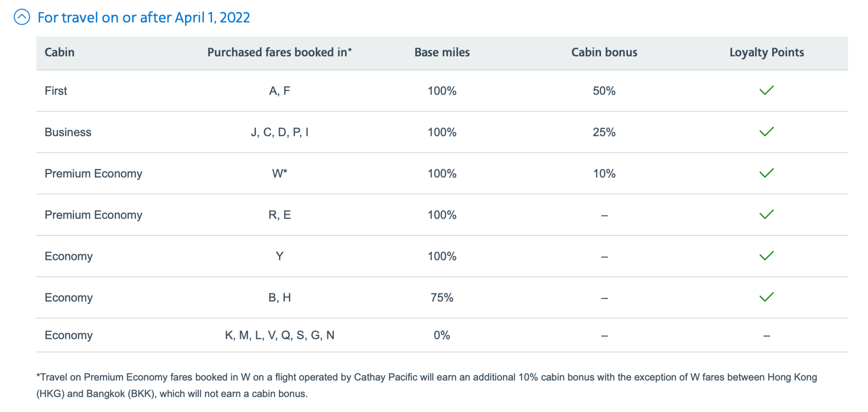Image resolution: width=868 pixels, height=412 pixels.
Task: Click the fare classes J, C, D, P, I
Action: click(279, 132)
